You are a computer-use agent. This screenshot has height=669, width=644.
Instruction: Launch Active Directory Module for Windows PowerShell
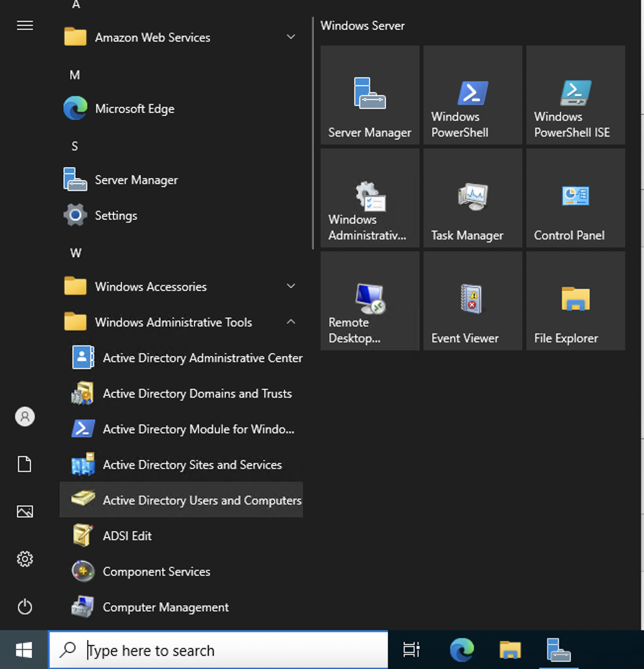point(181,429)
